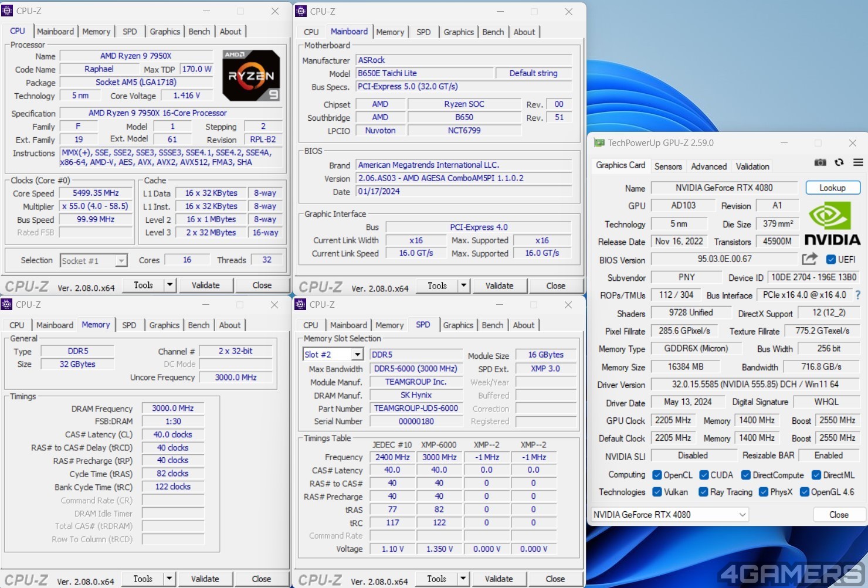
Task: Click the title icon of the CPU-Z Processor window
Action: [7, 11]
